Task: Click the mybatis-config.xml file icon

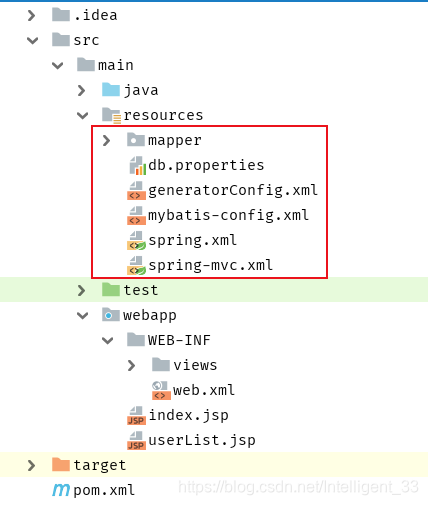Action: [136, 215]
